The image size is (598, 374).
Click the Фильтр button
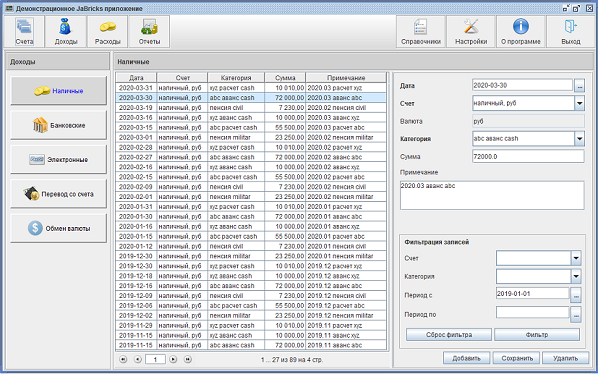[x=537, y=335]
